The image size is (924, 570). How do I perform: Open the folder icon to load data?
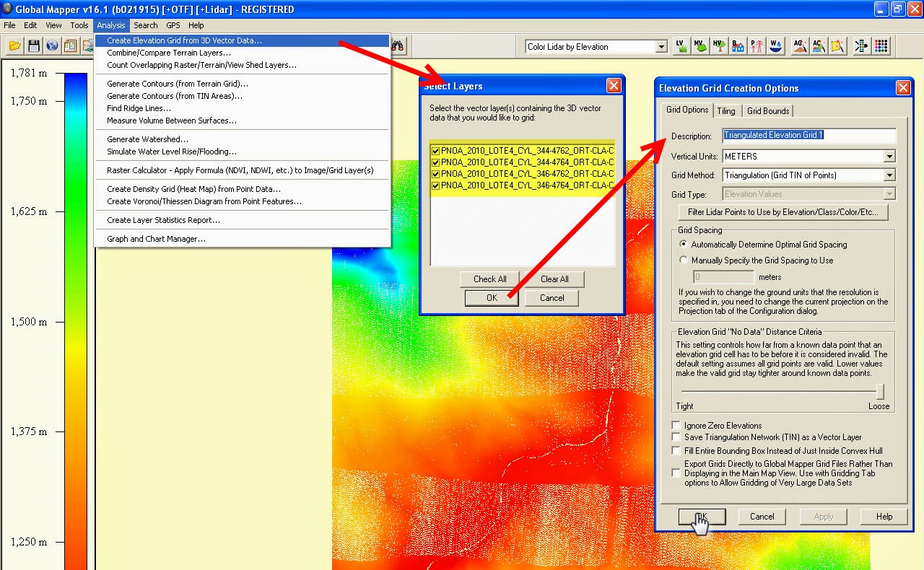14,46
